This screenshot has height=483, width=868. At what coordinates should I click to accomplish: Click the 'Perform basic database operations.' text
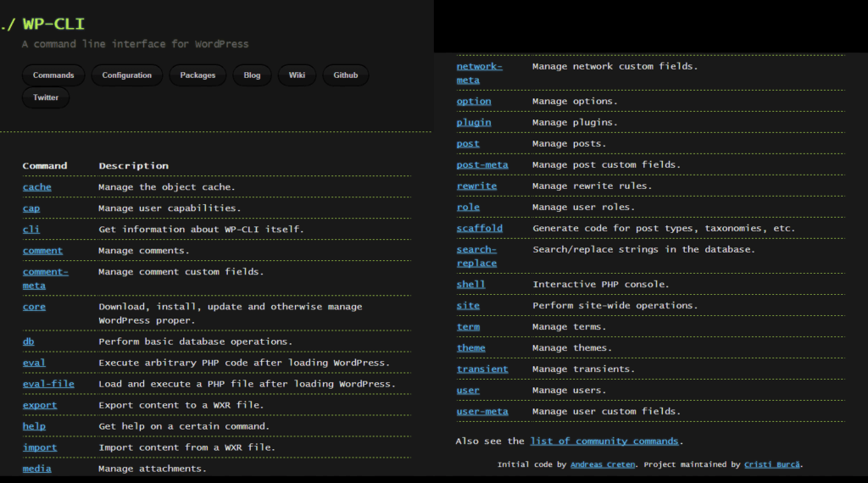point(196,342)
